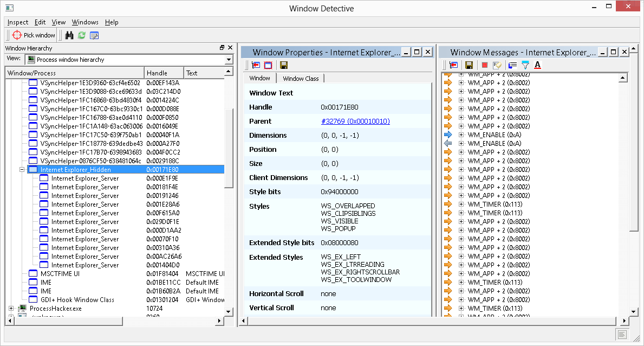The image size is (644, 346).
Task: Click left arrow of the workspace horizontal scrollbar
Action: 244,321
